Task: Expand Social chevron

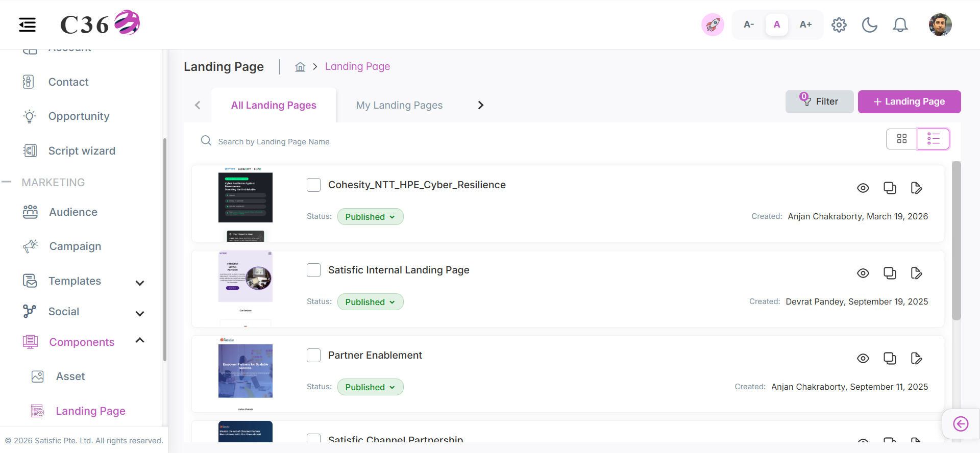Action: [x=140, y=314]
